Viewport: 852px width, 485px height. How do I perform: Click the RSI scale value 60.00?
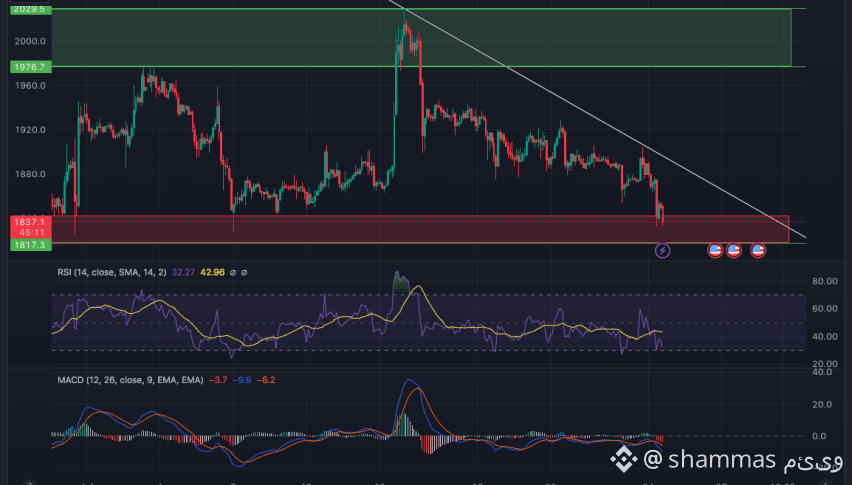[824, 308]
